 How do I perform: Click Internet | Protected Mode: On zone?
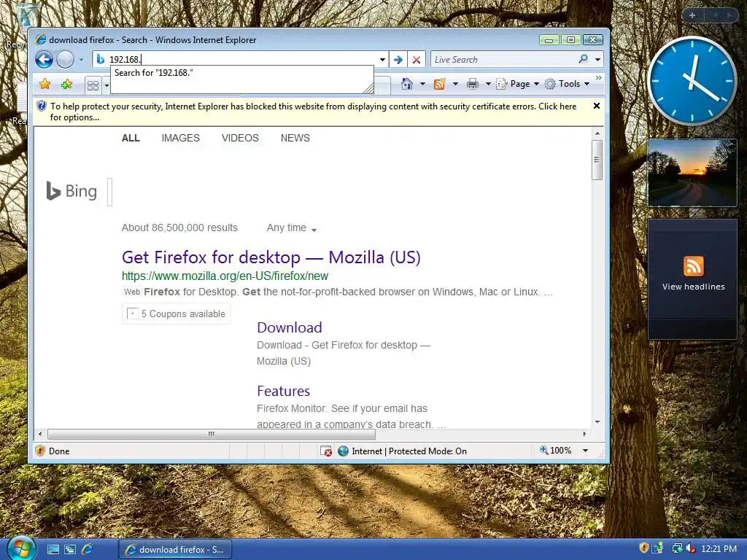point(403,451)
